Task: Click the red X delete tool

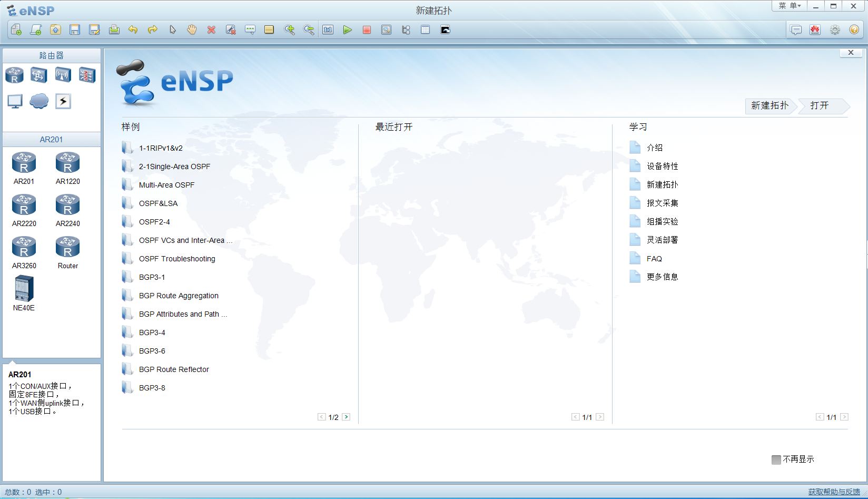Action: point(211,30)
